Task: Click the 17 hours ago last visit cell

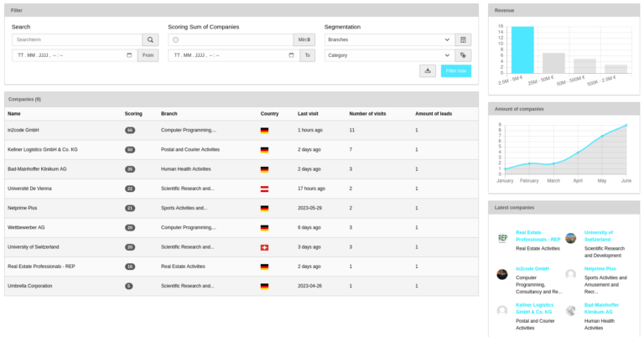Action: (x=311, y=189)
